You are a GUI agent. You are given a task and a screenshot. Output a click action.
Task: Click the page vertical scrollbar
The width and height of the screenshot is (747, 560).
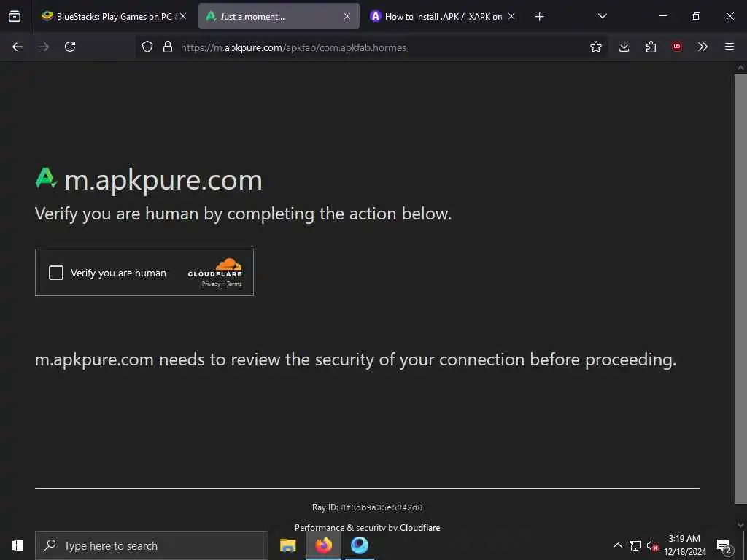pos(740,289)
